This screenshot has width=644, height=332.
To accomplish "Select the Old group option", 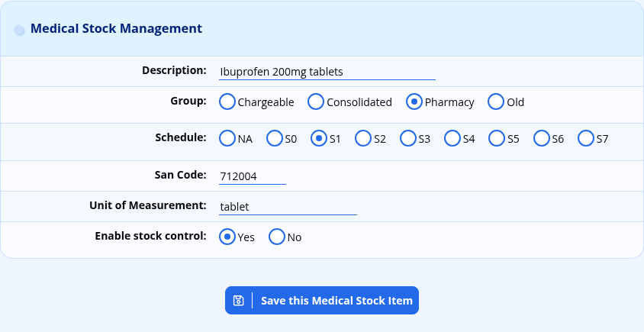I will click(496, 102).
